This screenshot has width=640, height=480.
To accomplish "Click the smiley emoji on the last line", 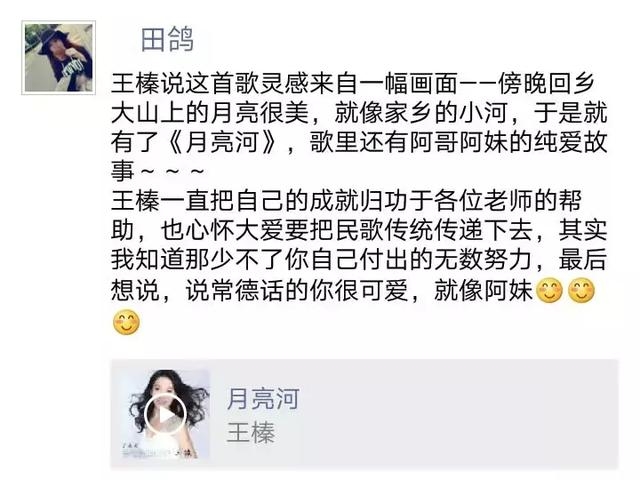I will click(126, 322).
